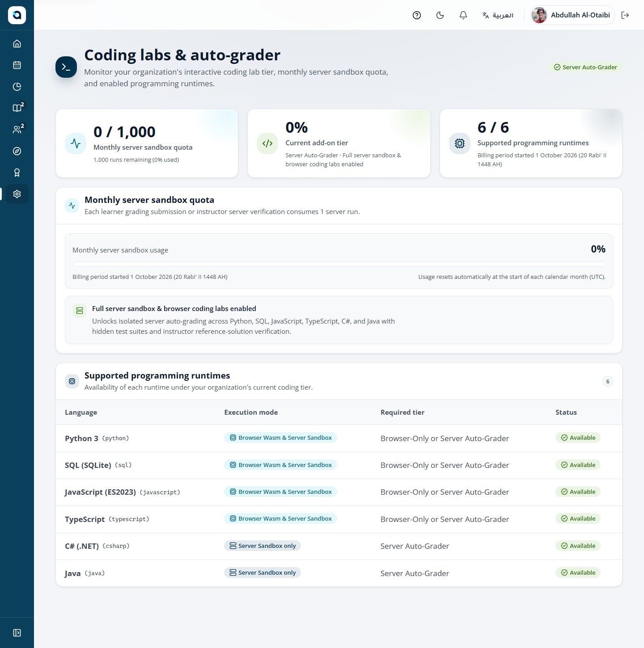Click Available status in TypeScript row
The width and height of the screenshot is (644, 648).
[578, 518]
